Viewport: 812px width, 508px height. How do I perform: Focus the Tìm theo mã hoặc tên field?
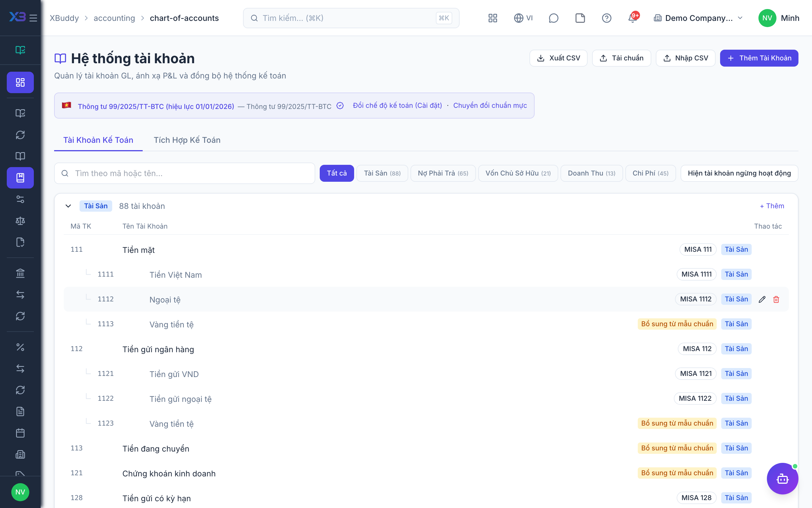(185, 173)
